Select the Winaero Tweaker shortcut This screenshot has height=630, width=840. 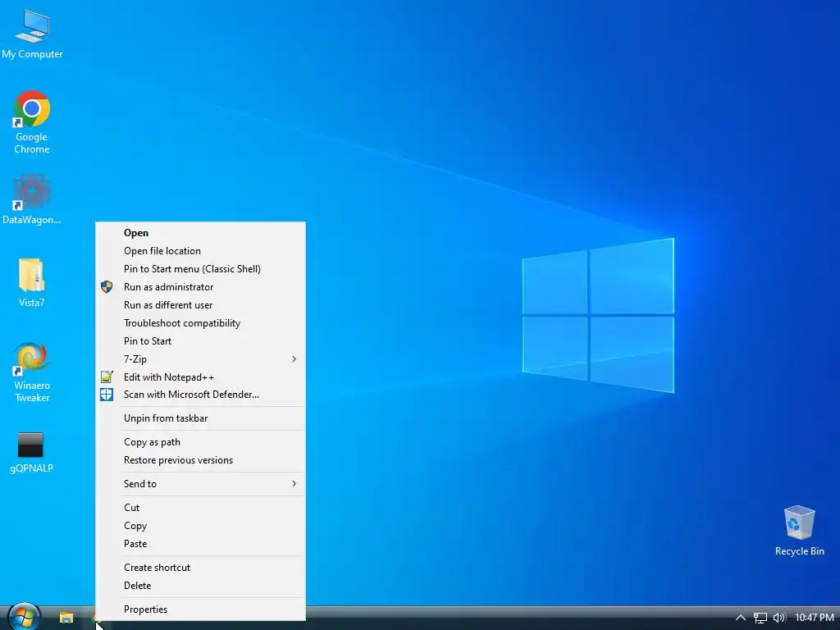pos(32,372)
